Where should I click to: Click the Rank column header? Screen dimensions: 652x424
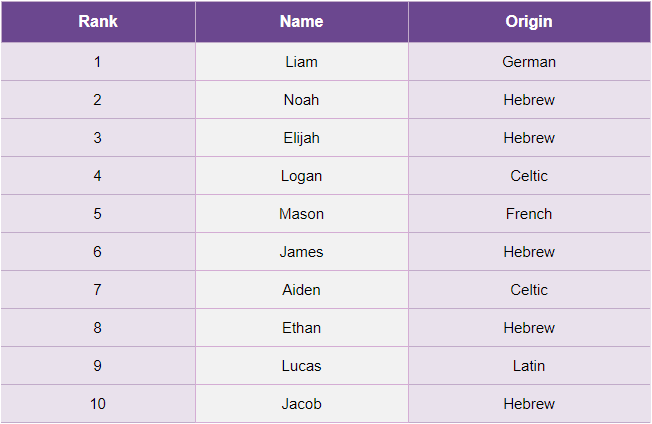[x=98, y=22]
